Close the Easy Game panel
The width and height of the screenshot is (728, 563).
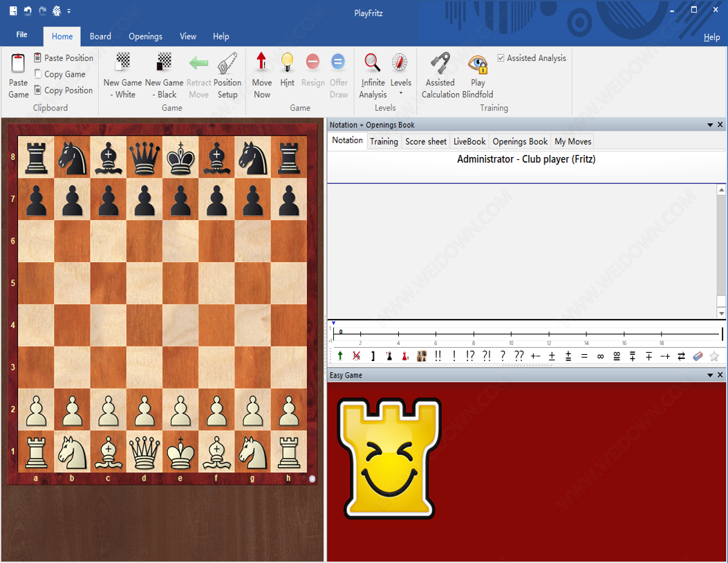(x=720, y=374)
